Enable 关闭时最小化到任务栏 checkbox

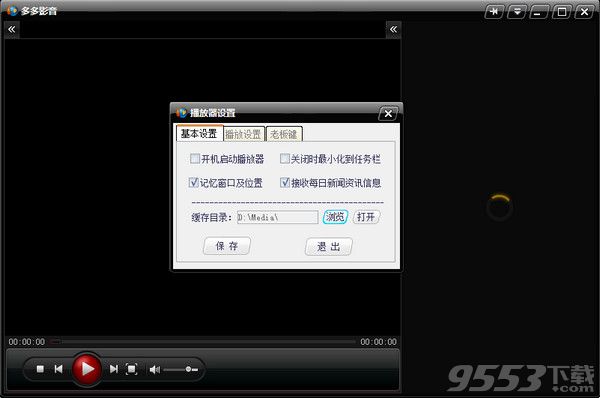[x=285, y=158]
